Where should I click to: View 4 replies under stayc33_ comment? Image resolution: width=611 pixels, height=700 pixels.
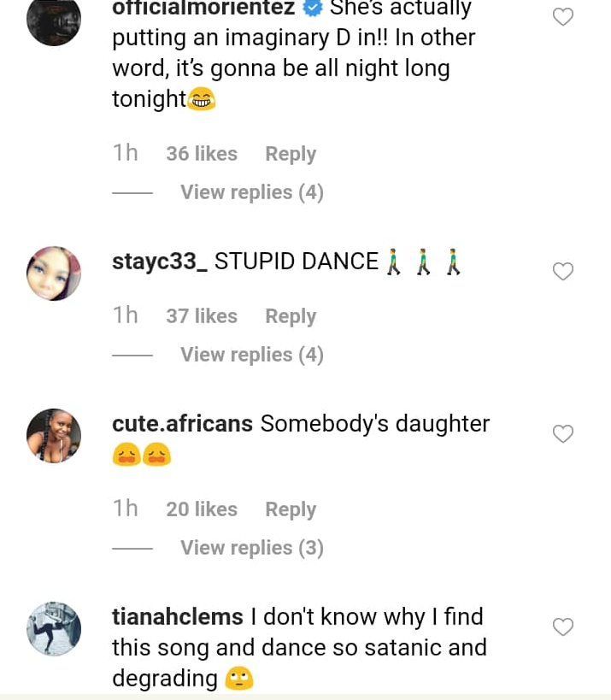[x=251, y=355]
